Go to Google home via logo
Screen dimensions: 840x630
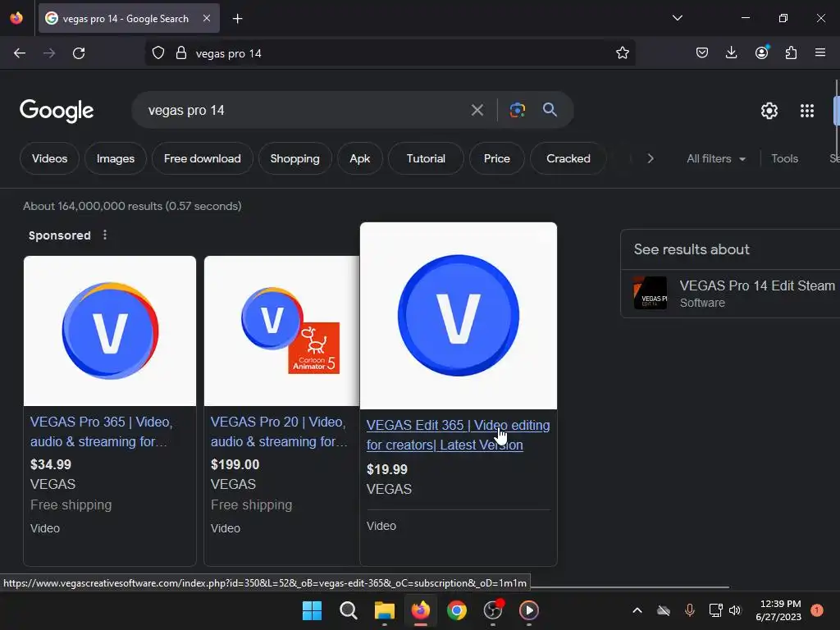(x=57, y=111)
